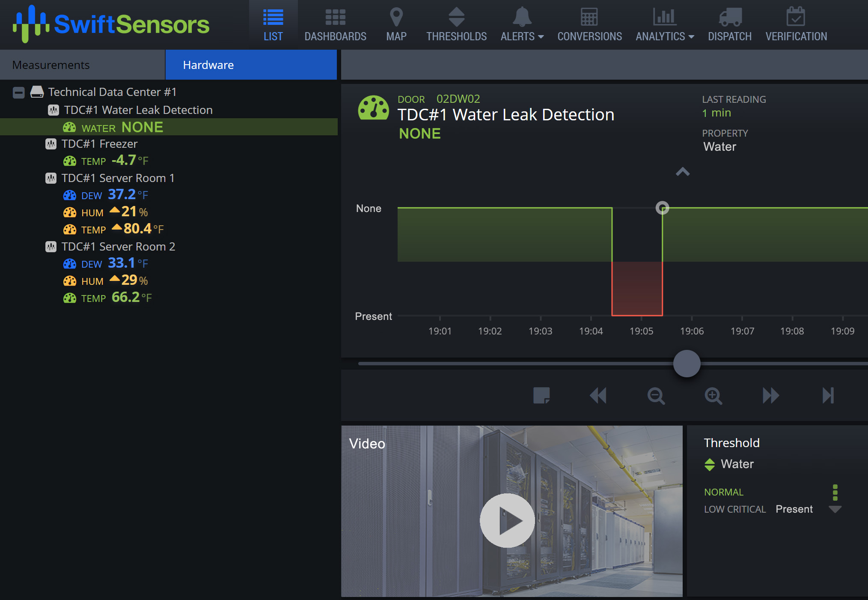The width and height of the screenshot is (868, 600).
Task: Zoom out the chart
Action: point(656,396)
